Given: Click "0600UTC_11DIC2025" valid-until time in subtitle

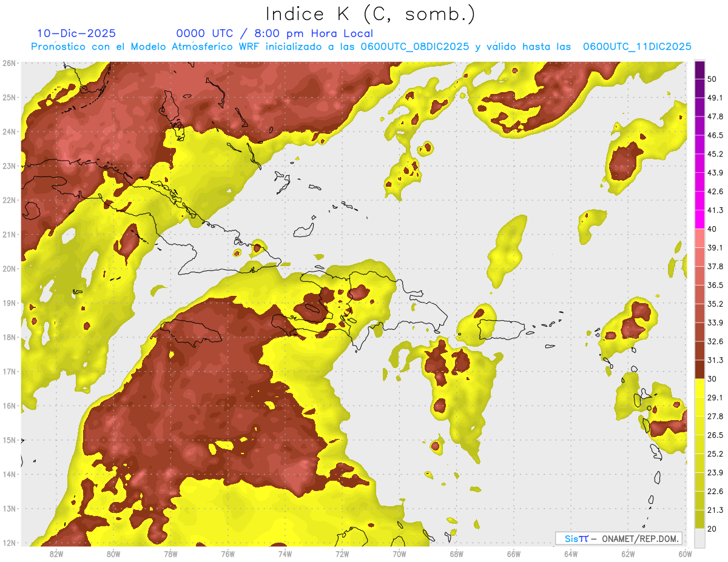Looking at the screenshot, I should coord(637,47).
